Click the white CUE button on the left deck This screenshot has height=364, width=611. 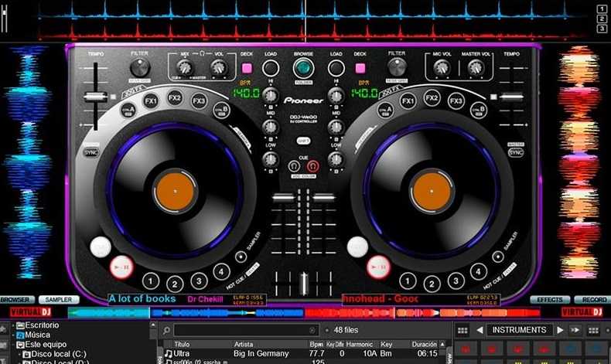(101, 247)
